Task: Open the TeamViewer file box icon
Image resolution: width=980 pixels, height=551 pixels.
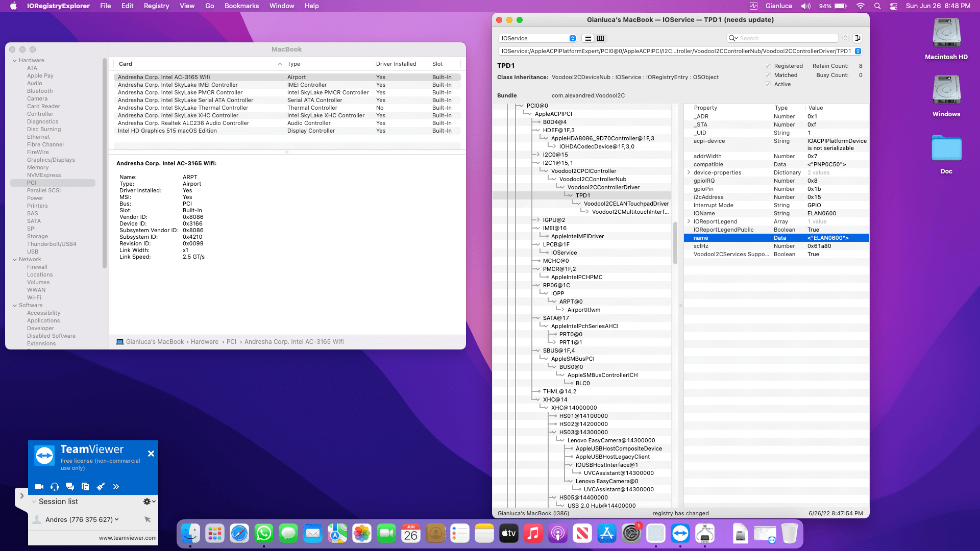Action: click(x=85, y=487)
